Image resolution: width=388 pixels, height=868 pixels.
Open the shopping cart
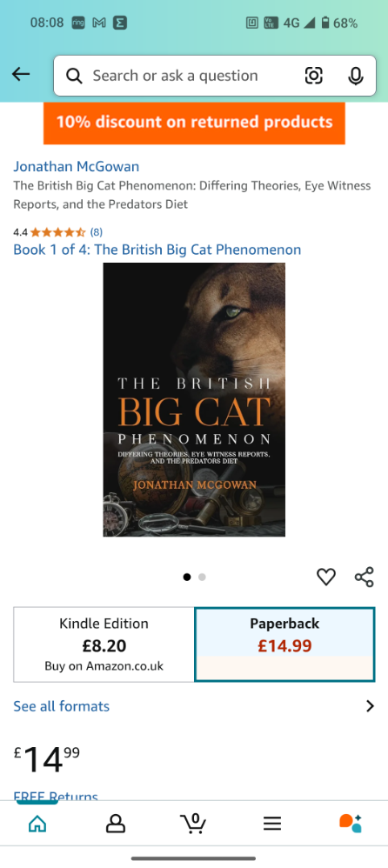point(193,823)
